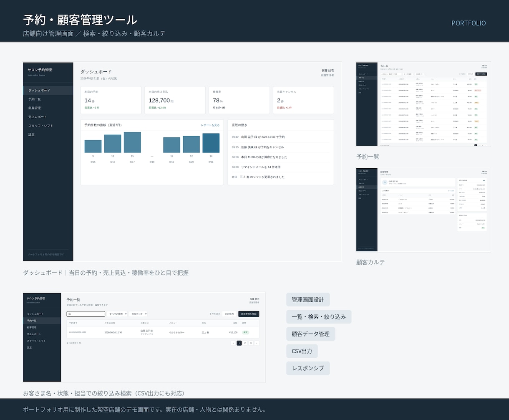Select 予約一覧 in search screenshot sidebar
The width and height of the screenshot is (509, 420).
coord(42,321)
